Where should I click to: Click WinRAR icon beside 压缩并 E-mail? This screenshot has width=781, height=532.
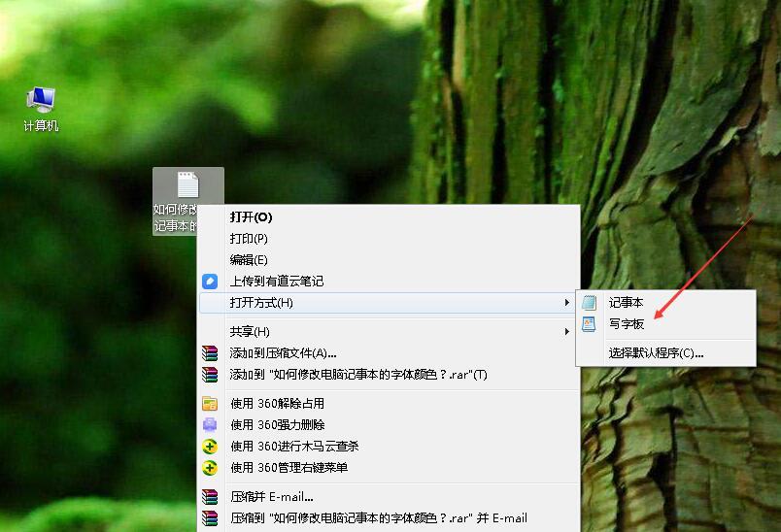[210, 497]
